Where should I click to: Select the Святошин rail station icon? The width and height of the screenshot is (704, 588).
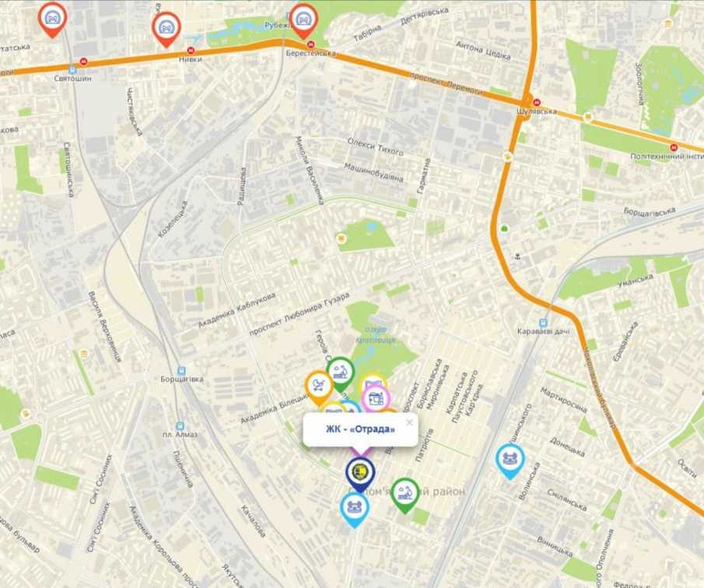pyautogui.click(x=73, y=71)
